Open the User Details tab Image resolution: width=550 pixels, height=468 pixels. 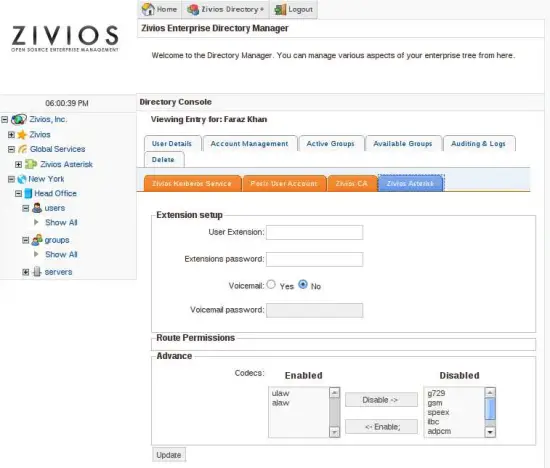172,143
